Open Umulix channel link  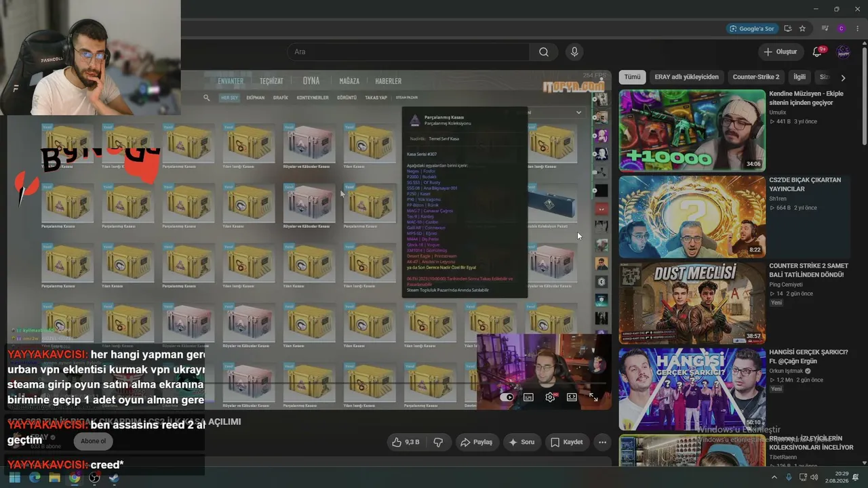pyautogui.click(x=777, y=113)
